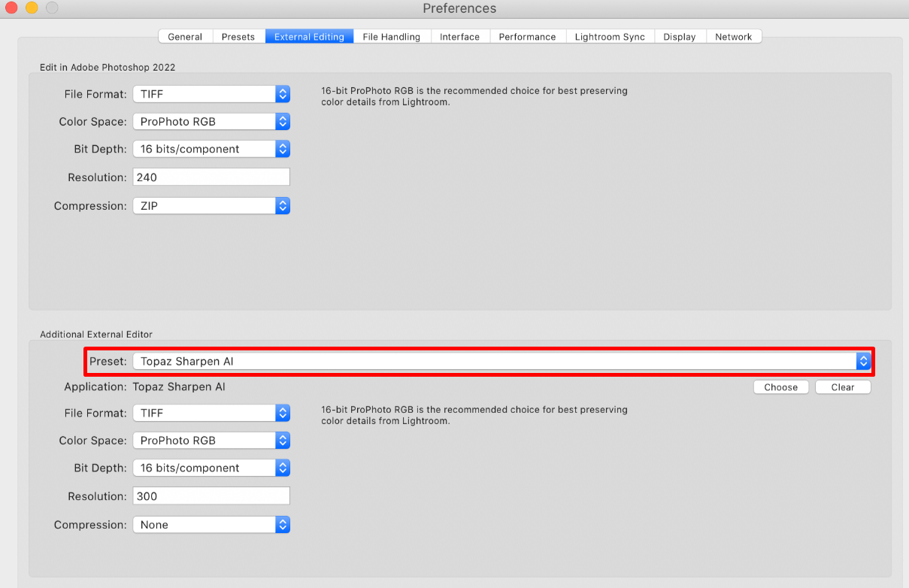Open Photoshop Color Space ProPhoto RGB dropdown
909x588 pixels.
point(211,121)
